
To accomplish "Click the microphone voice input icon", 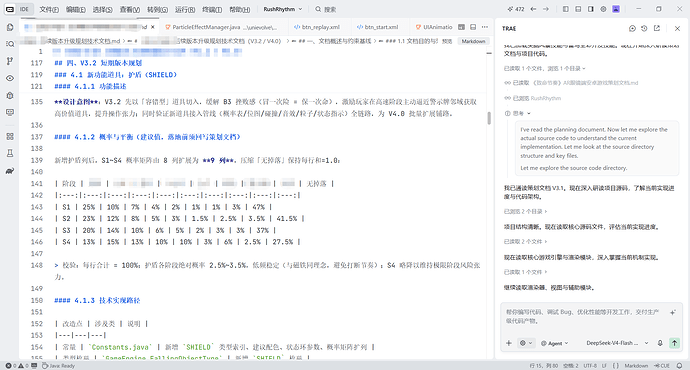I will 660,343.
